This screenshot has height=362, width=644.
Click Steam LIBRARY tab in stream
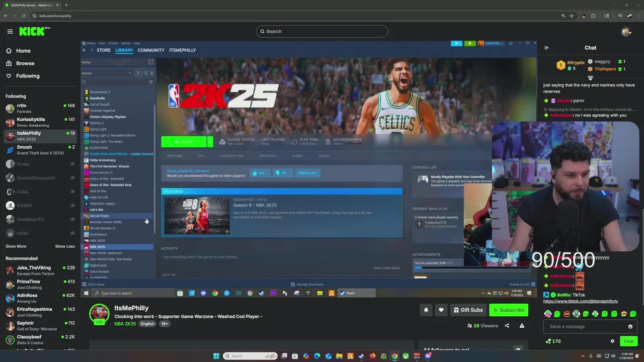tap(124, 50)
